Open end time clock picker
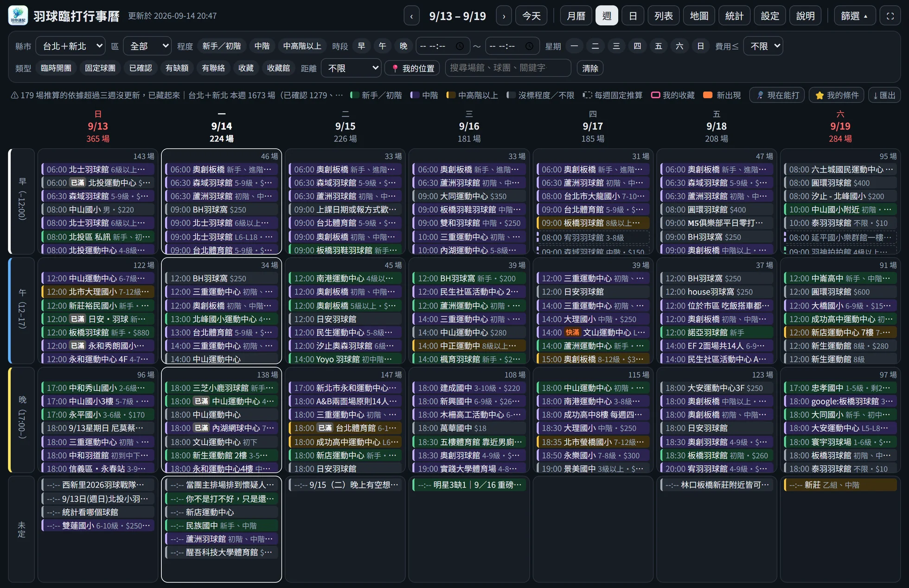 pos(529,46)
